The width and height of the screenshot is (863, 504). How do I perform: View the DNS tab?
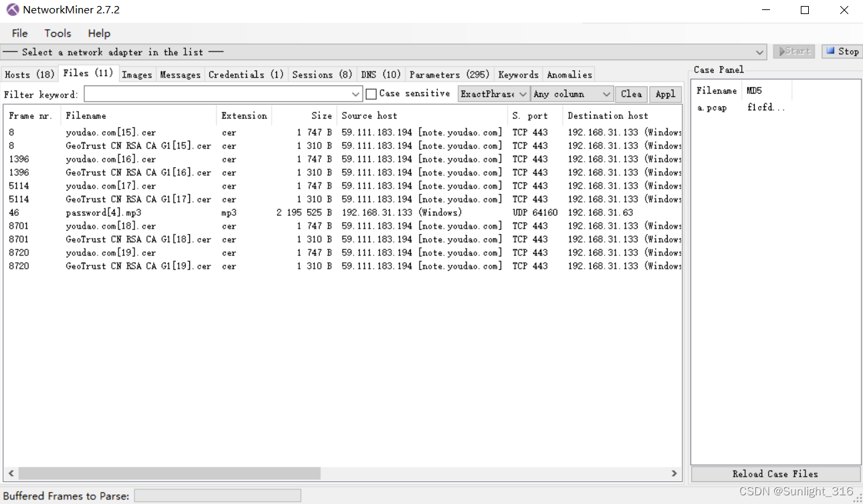tap(380, 74)
